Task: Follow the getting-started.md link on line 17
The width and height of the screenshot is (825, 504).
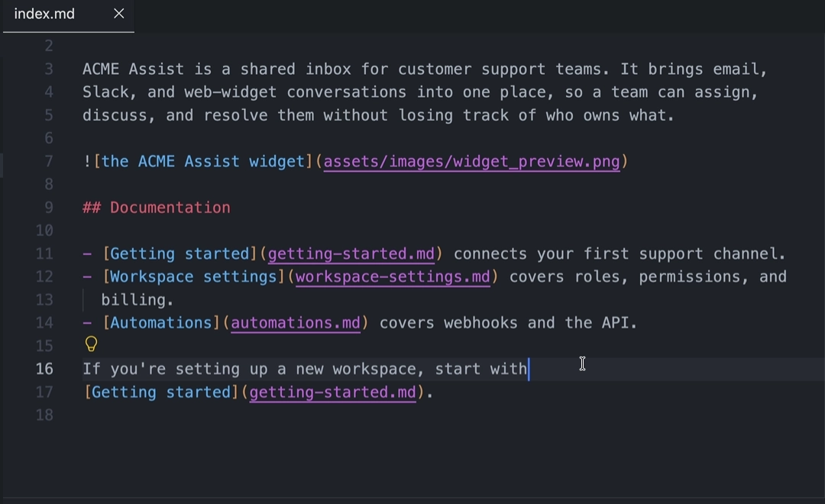Action: click(332, 393)
